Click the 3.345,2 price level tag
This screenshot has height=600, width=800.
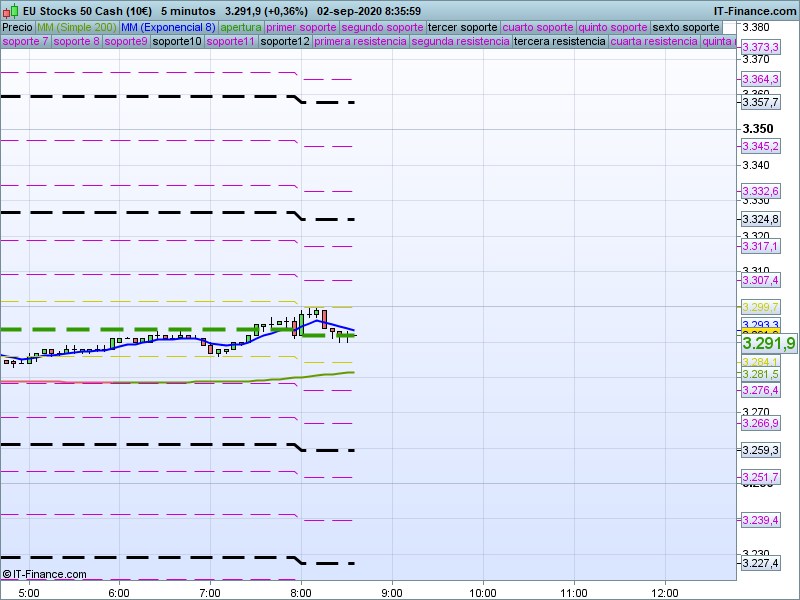(760, 146)
